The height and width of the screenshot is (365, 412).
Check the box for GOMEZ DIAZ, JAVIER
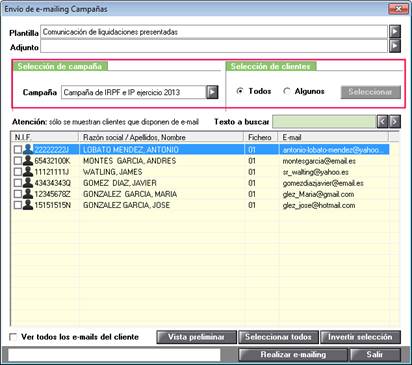pos(18,183)
